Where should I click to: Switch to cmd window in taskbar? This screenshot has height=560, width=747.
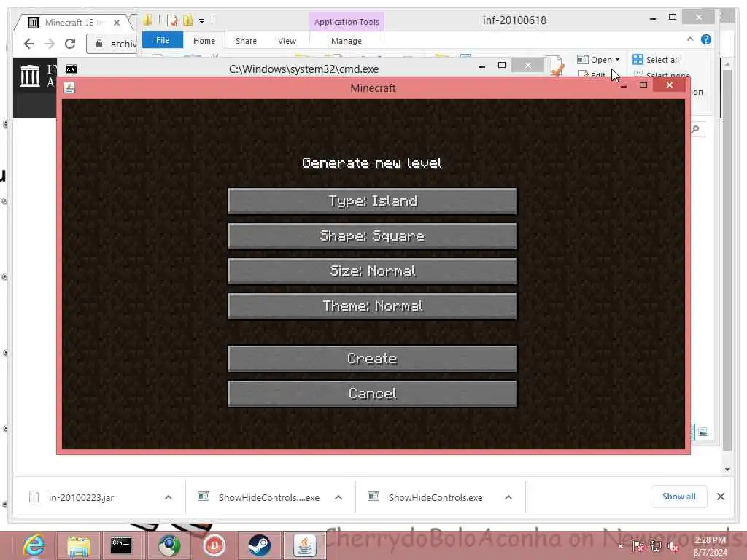(x=122, y=545)
